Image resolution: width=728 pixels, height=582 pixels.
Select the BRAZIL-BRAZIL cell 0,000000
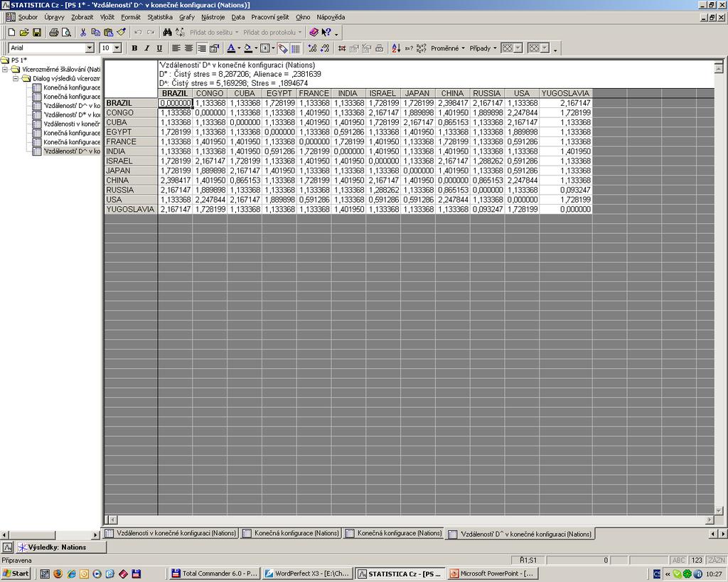point(175,103)
